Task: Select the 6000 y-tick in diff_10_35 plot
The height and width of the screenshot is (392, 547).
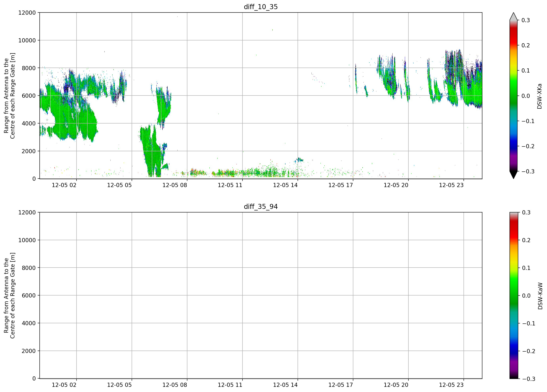Action: (29, 96)
